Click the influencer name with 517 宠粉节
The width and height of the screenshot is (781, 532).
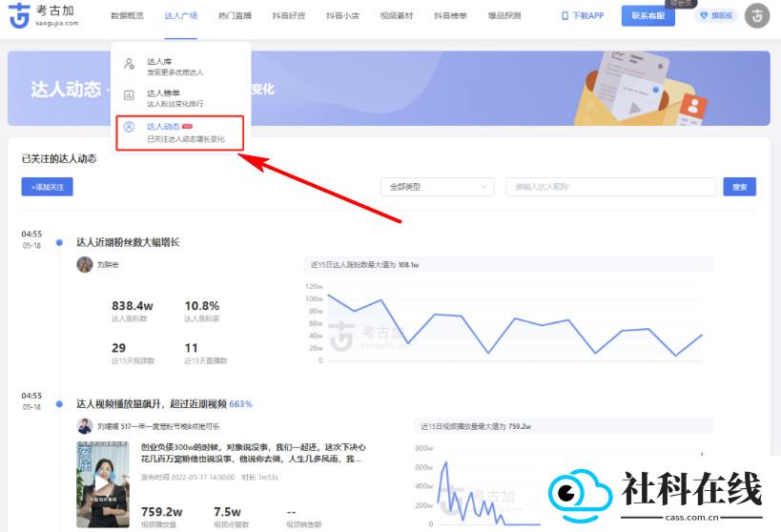coord(158,426)
